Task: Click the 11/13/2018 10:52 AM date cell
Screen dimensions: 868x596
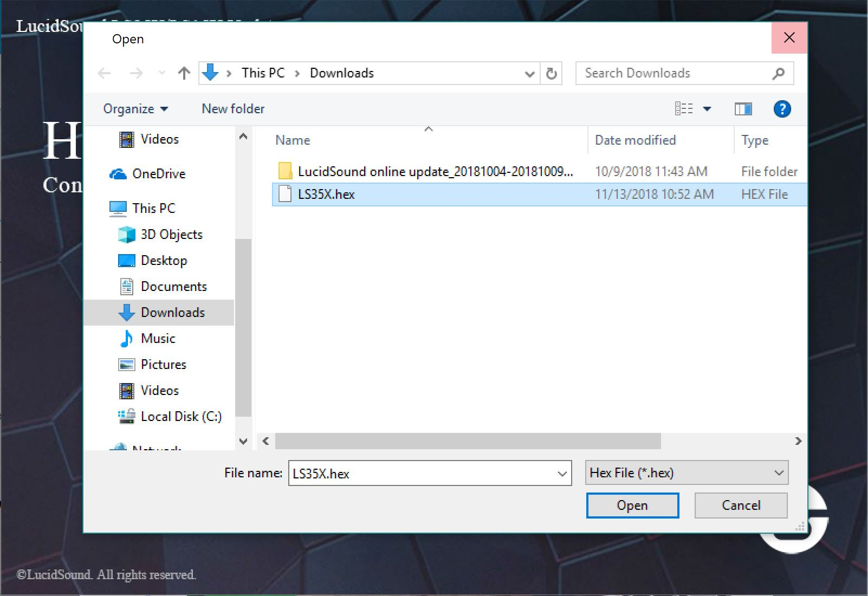Action: [x=655, y=195]
